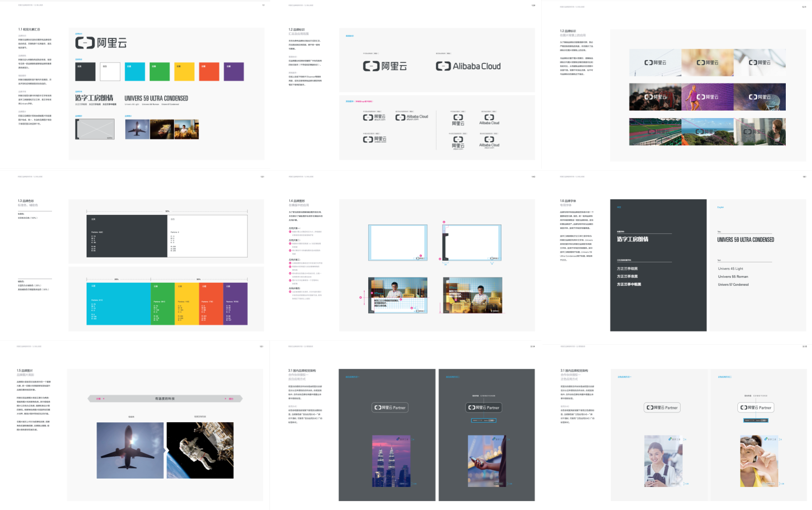Click the '1.6 品牌字体' heading

(568, 201)
